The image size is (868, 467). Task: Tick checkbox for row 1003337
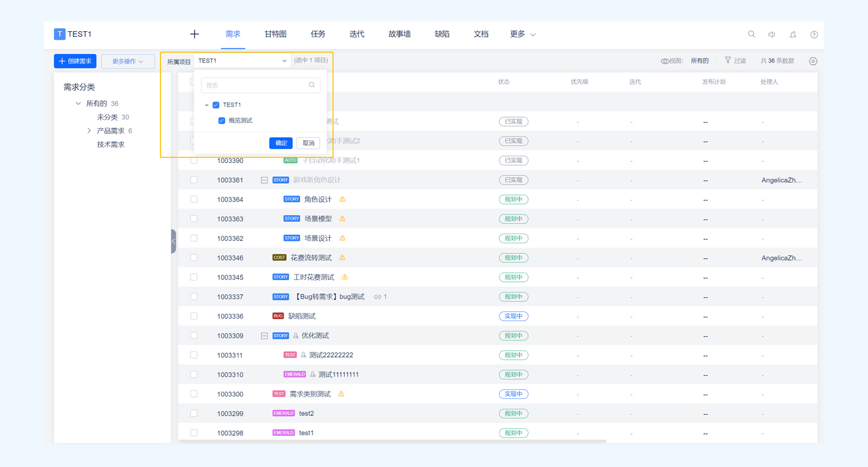pyautogui.click(x=194, y=297)
